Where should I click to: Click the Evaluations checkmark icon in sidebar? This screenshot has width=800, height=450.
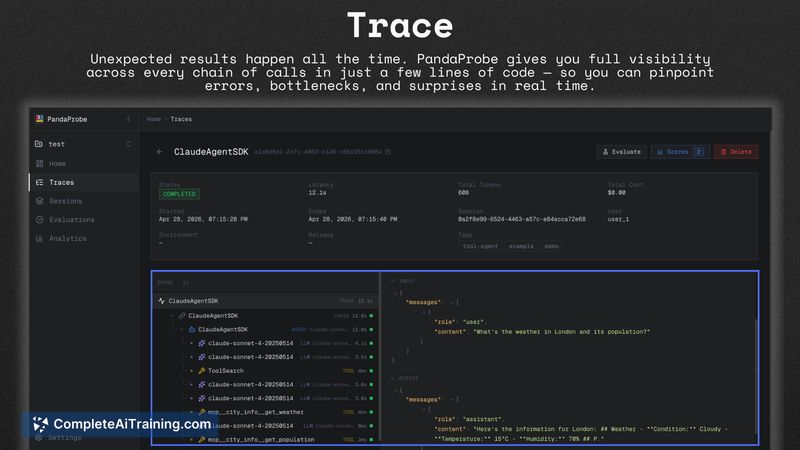[x=40, y=219]
